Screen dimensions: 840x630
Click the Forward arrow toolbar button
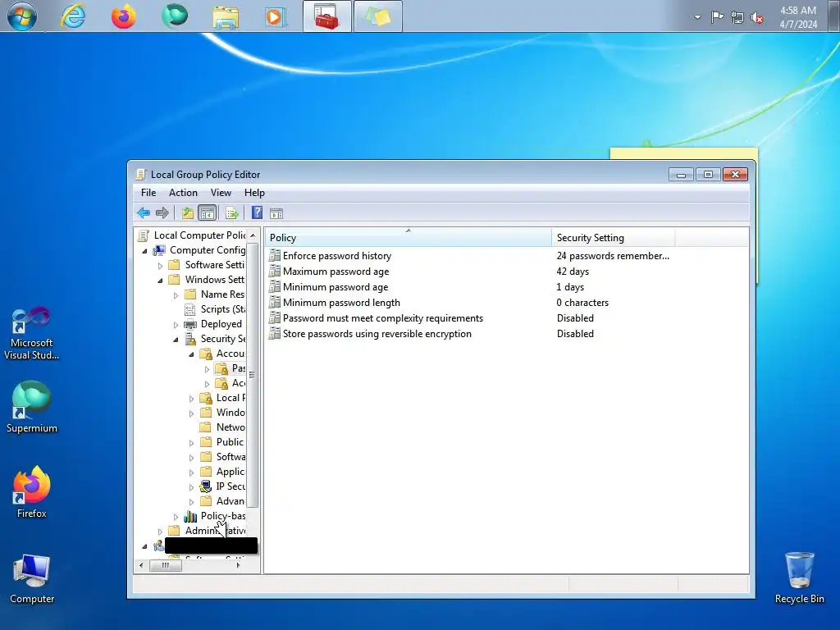coord(162,213)
